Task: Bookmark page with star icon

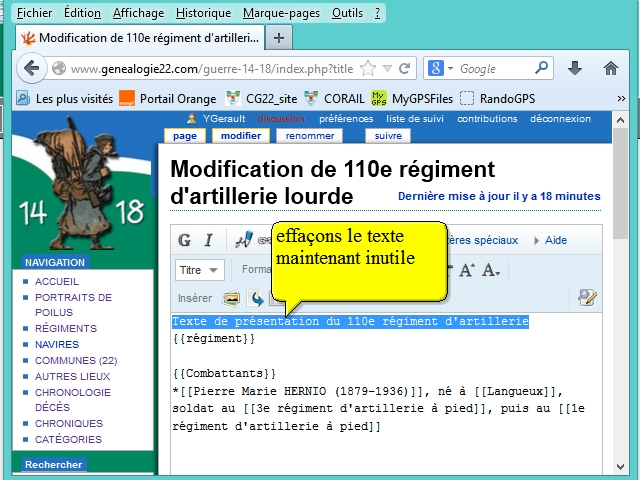Action: [x=368, y=69]
